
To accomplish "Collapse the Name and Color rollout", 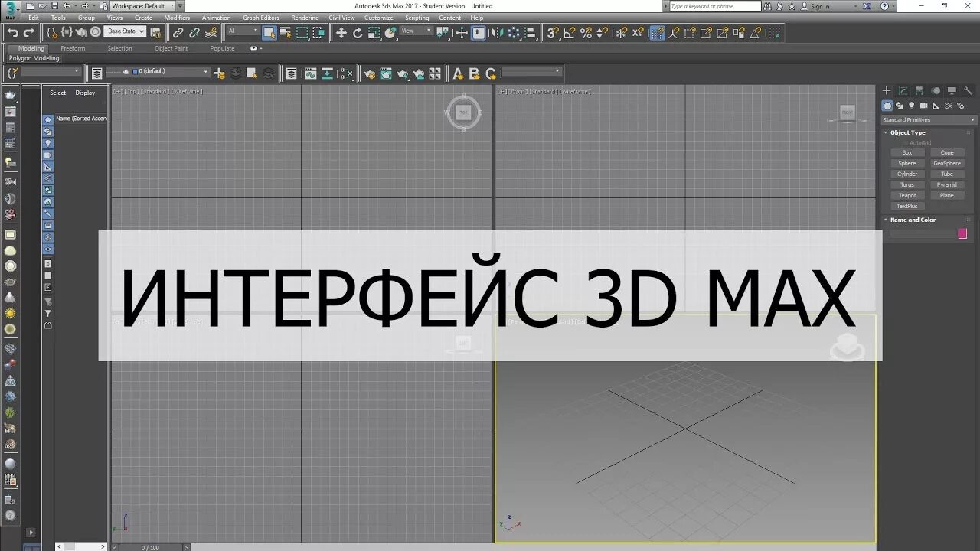I will pos(913,220).
